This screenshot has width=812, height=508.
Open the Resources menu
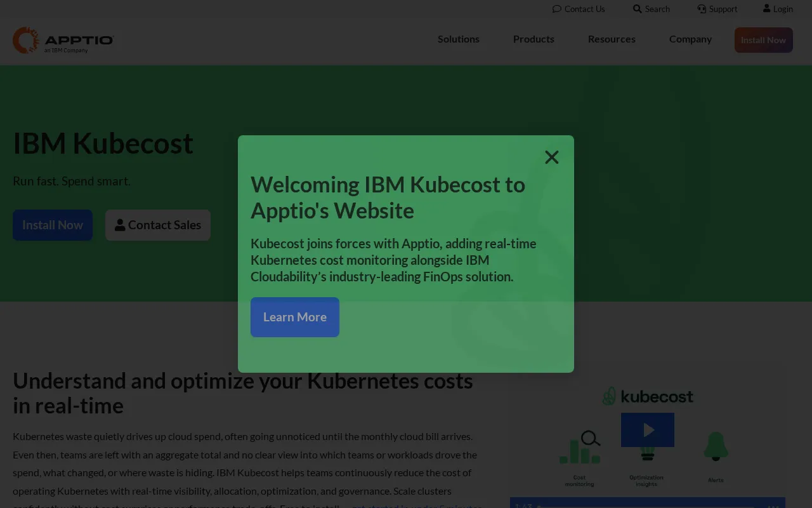click(x=612, y=39)
